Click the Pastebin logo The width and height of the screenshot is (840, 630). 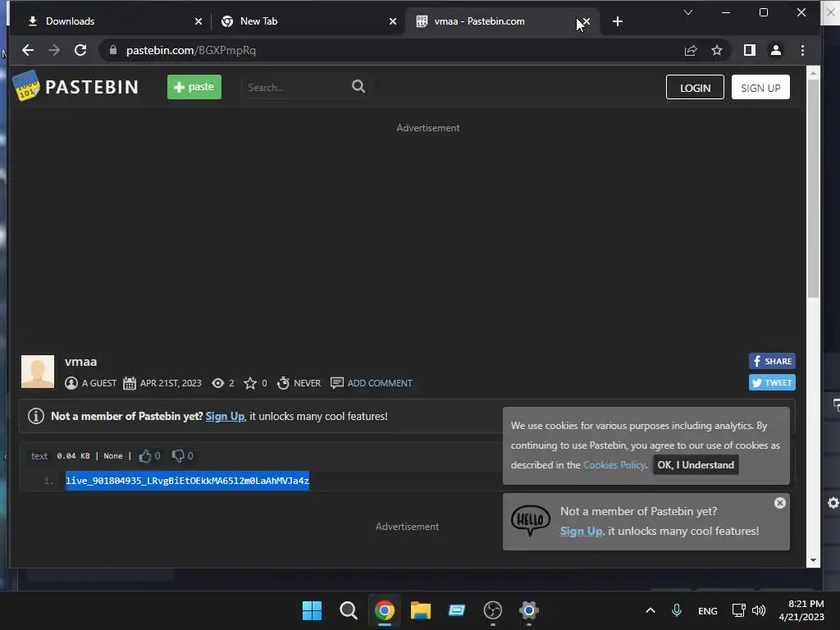(75, 86)
